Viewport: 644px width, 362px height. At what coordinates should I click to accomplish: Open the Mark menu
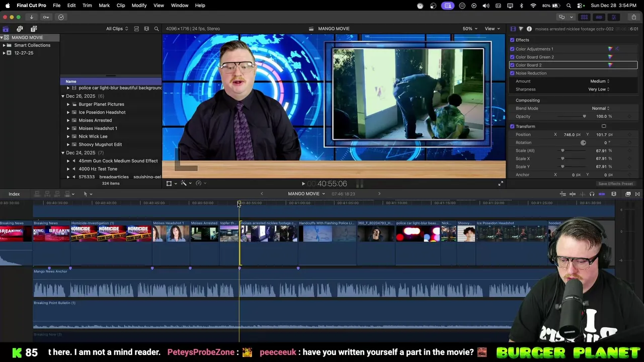pos(104,6)
